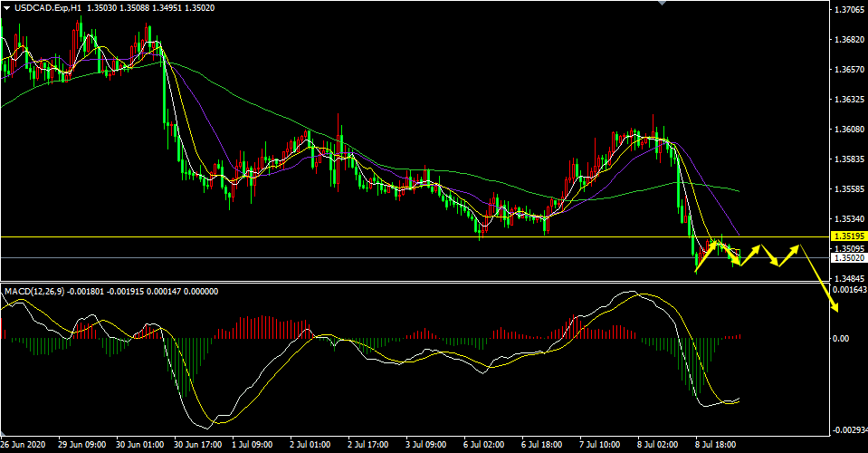Click the 8 Jul 02:00 time label
The image size is (868, 453).
click(658, 445)
